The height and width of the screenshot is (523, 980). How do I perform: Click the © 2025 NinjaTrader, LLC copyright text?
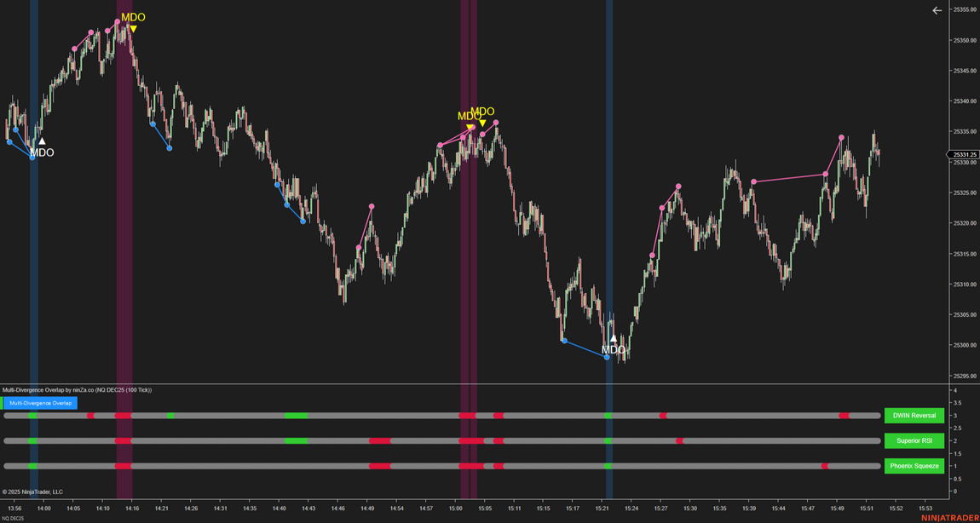coord(32,491)
